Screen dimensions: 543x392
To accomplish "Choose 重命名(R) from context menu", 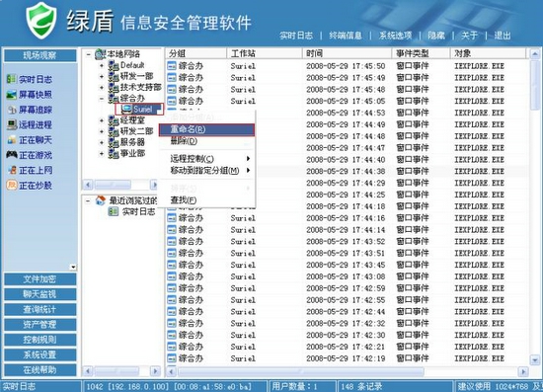I will (206, 129).
